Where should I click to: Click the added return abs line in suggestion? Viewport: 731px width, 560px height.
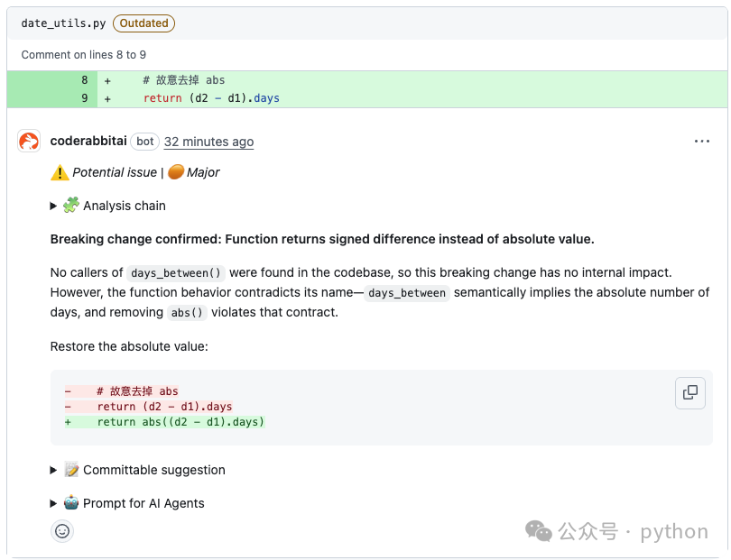point(165,422)
